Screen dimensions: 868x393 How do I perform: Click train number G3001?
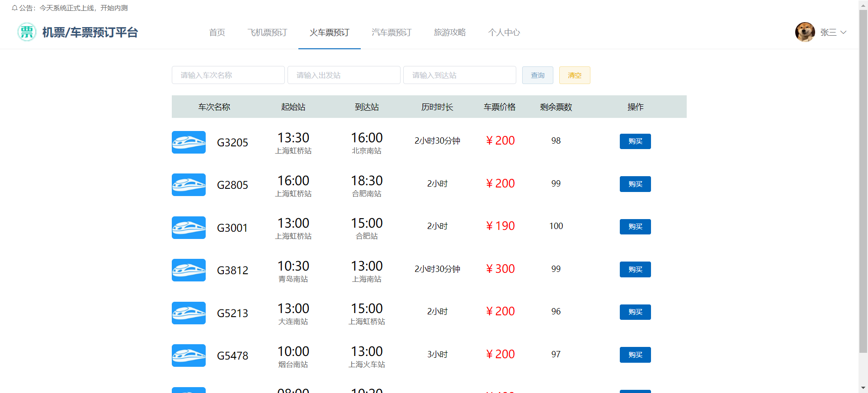(x=232, y=228)
